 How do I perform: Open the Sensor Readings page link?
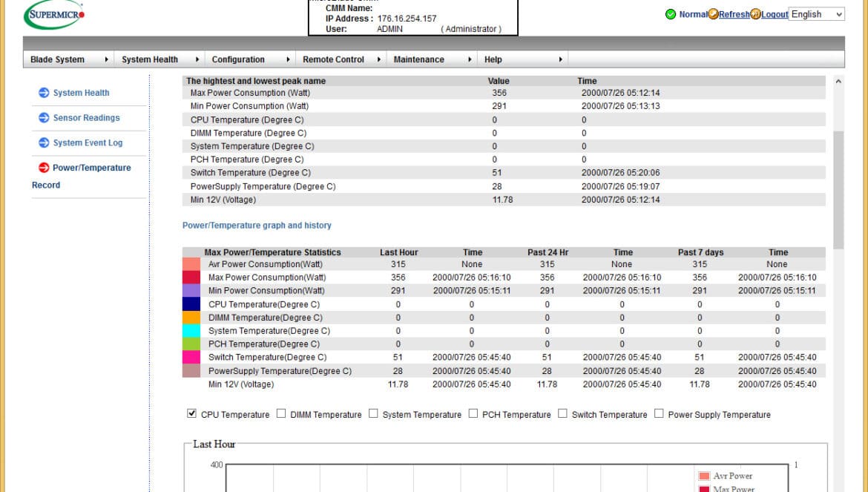[x=86, y=118]
